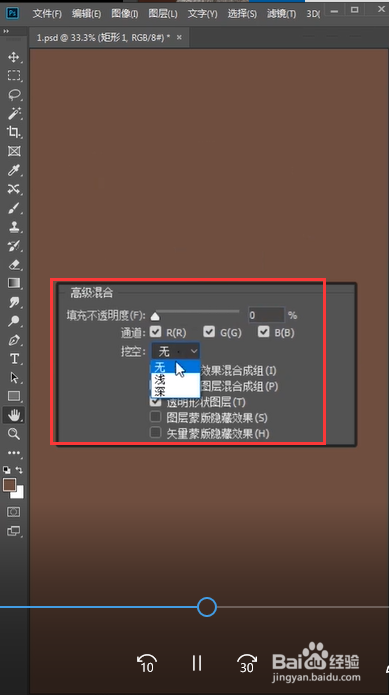
Task: Click the video progress bar knob
Action: click(206, 607)
